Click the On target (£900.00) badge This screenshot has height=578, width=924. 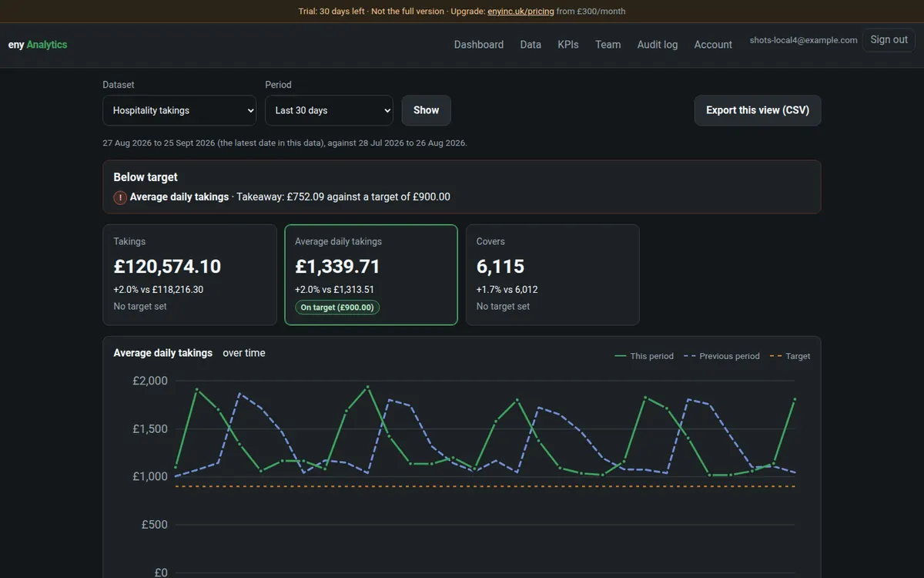(337, 307)
